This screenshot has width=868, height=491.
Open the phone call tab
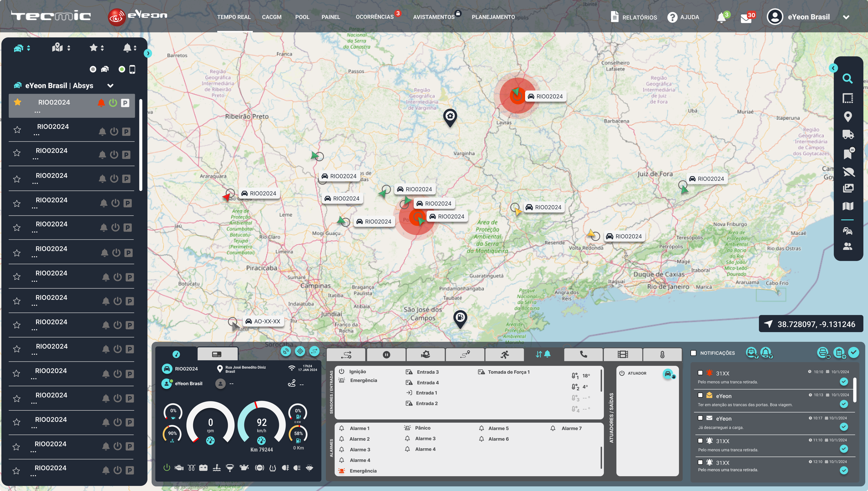click(583, 355)
